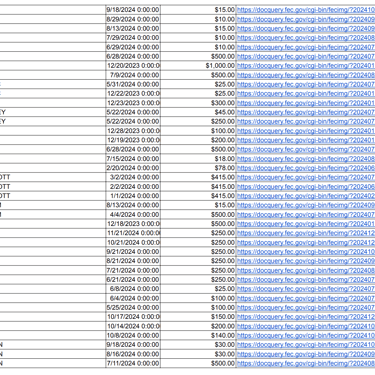Viewport: 375px width, 375px height.
Task: Select the date cell 6/4/2024 0:00:00
Action: click(x=133, y=298)
